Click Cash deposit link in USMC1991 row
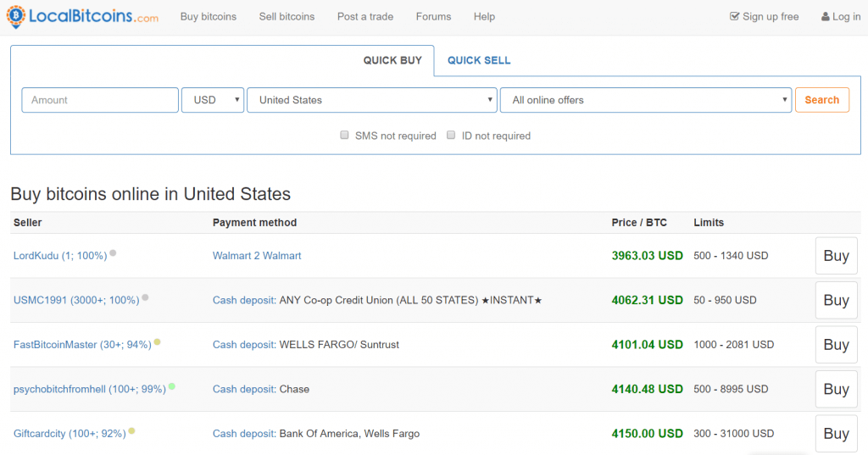The width and height of the screenshot is (868, 455). tap(244, 300)
